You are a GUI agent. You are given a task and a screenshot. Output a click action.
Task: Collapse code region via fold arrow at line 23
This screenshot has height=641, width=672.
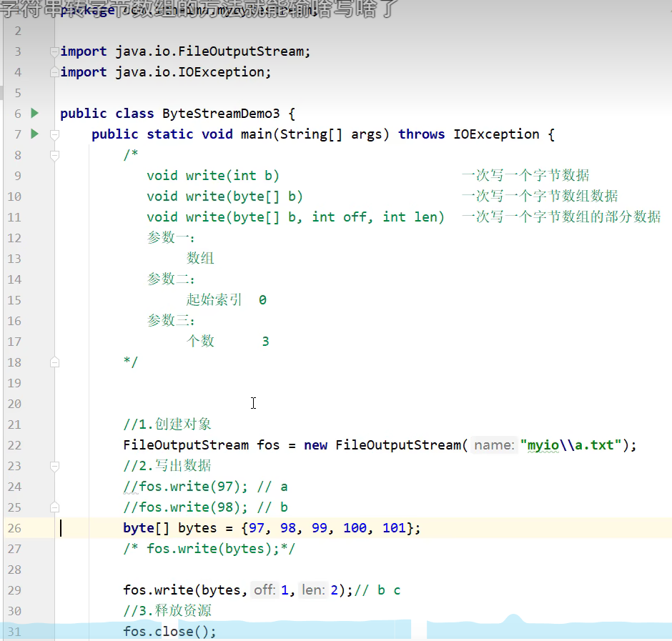54,466
